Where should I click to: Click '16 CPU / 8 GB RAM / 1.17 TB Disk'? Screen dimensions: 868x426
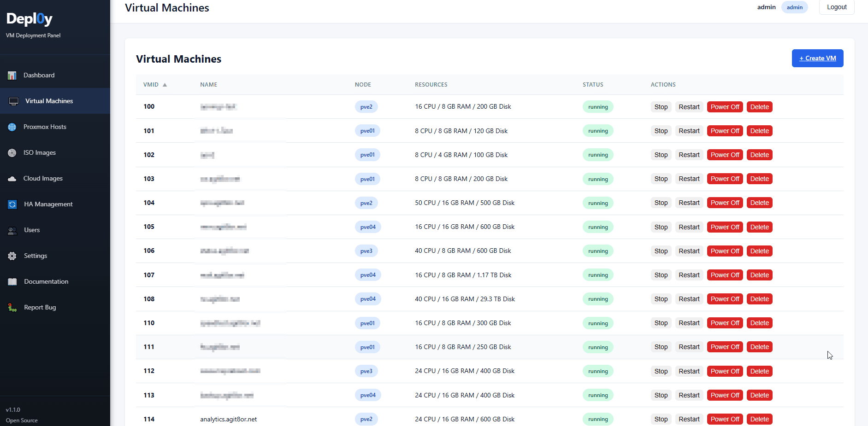pos(463,275)
